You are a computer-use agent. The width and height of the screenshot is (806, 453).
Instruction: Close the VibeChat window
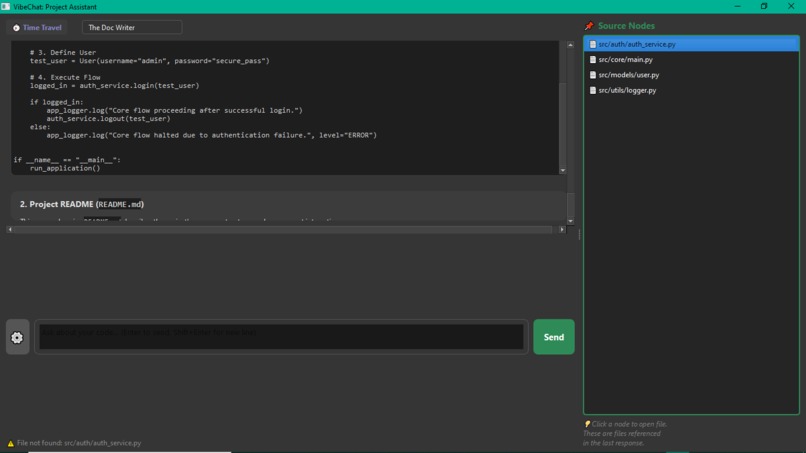pos(791,7)
